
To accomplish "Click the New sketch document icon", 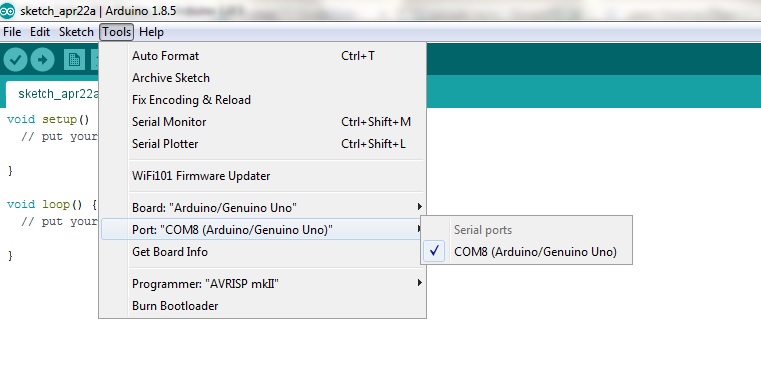I will 74,60.
